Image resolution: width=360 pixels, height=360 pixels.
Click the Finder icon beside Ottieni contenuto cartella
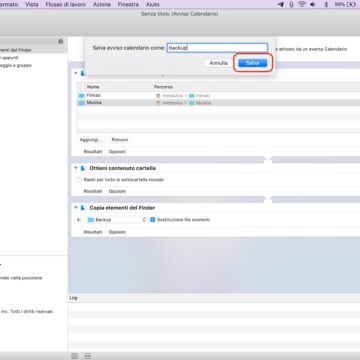coord(83,168)
